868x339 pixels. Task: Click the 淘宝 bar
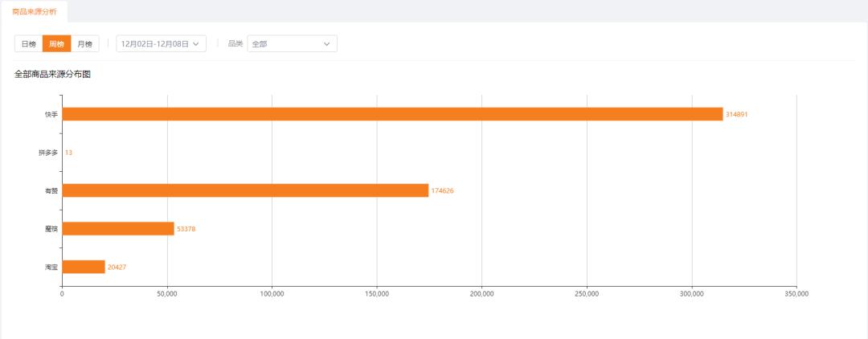point(84,267)
